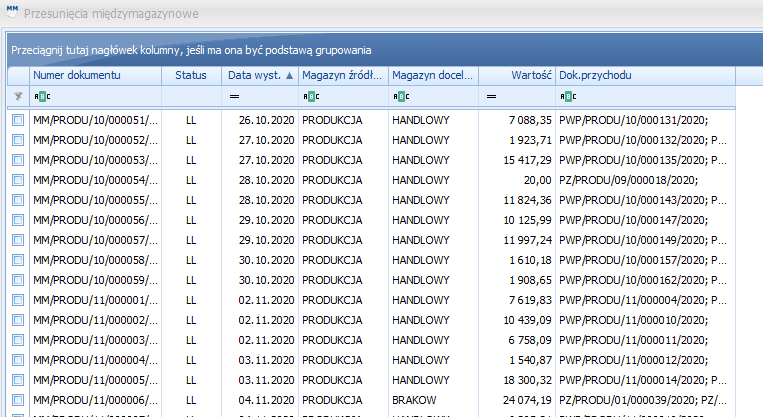763x417 pixels.
Task: Toggle checkbox for MM/PRODU/11/000004
Action: click(18, 360)
